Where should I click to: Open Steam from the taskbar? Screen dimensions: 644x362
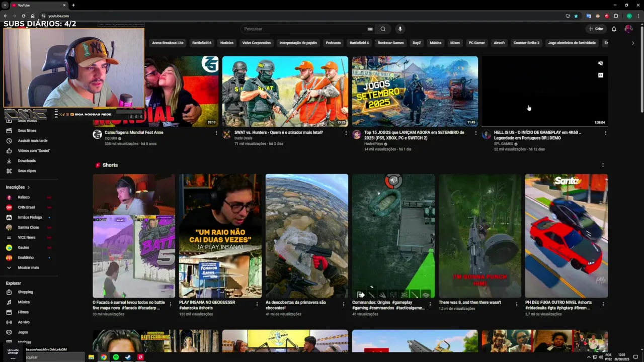pyautogui.click(x=128, y=357)
